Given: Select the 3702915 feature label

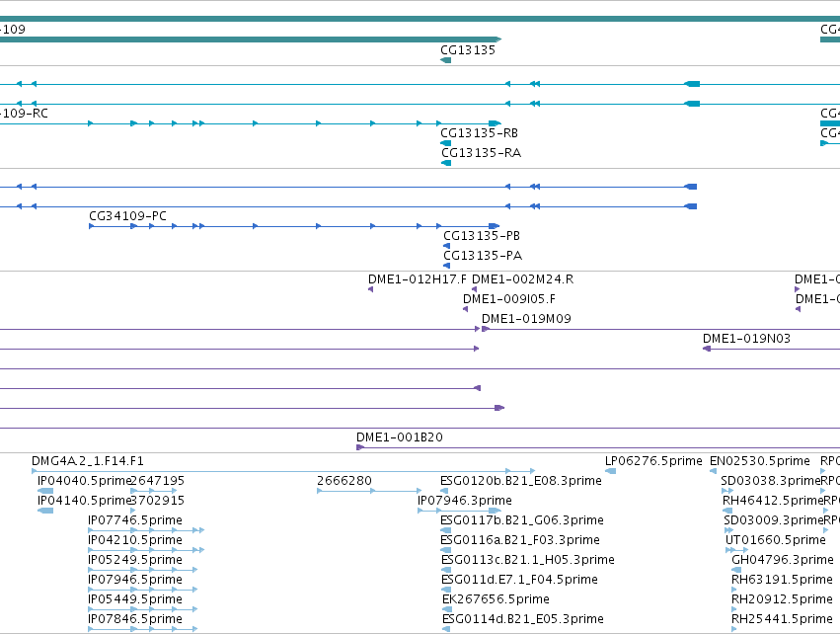Looking at the screenshot, I should (158, 501).
